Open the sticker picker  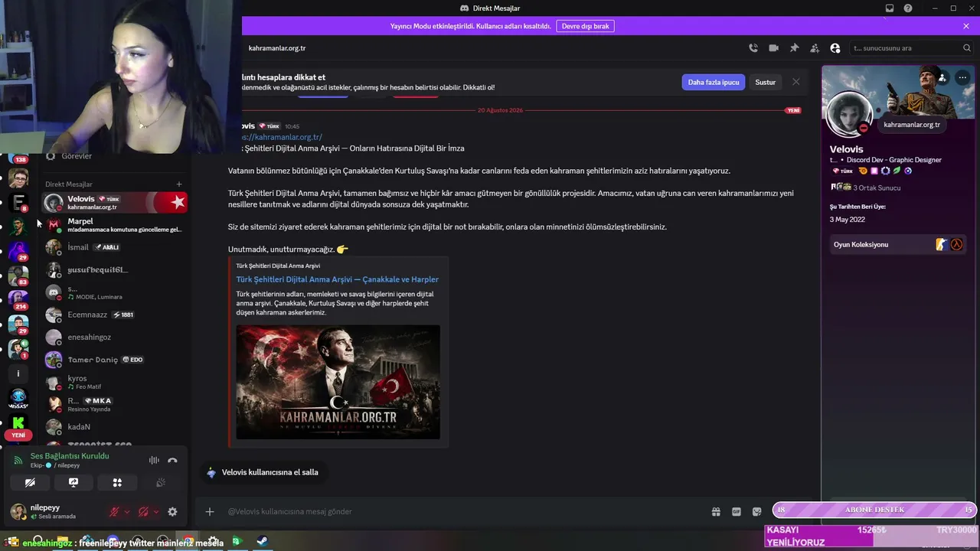[x=757, y=511]
